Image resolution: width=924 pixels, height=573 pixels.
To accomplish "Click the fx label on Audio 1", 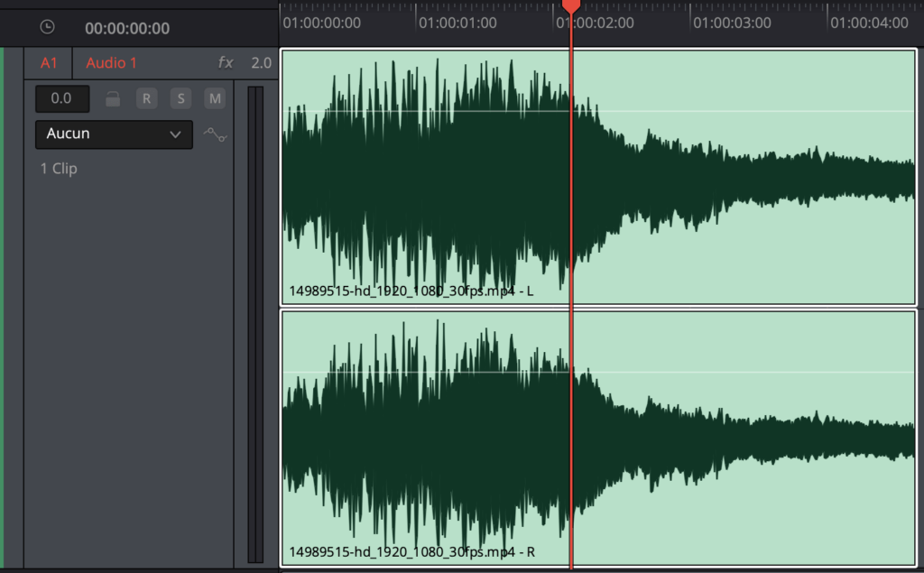I will click(x=226, y=62).
